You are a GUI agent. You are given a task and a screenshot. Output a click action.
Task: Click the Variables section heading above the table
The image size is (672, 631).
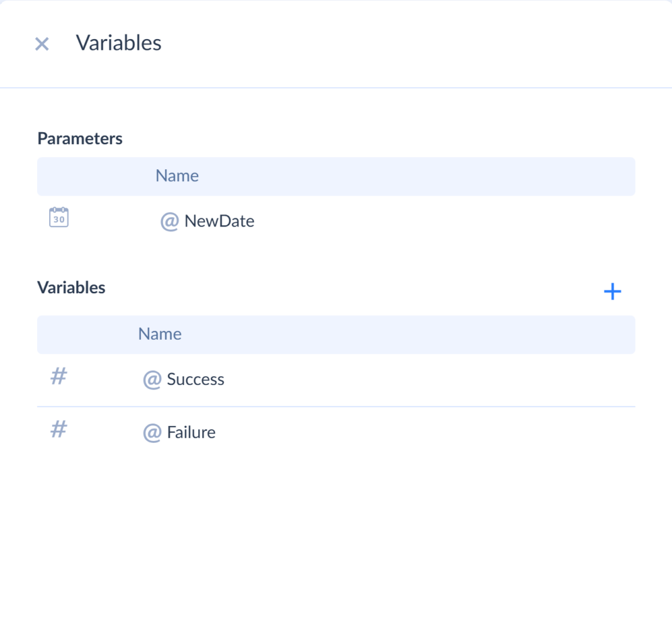pos(71,288)
